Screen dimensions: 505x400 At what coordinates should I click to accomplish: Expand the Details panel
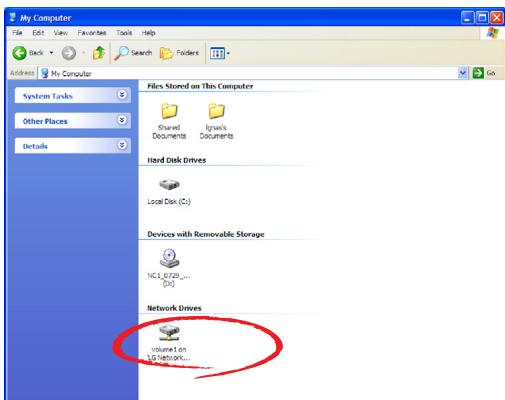(122, 145)
